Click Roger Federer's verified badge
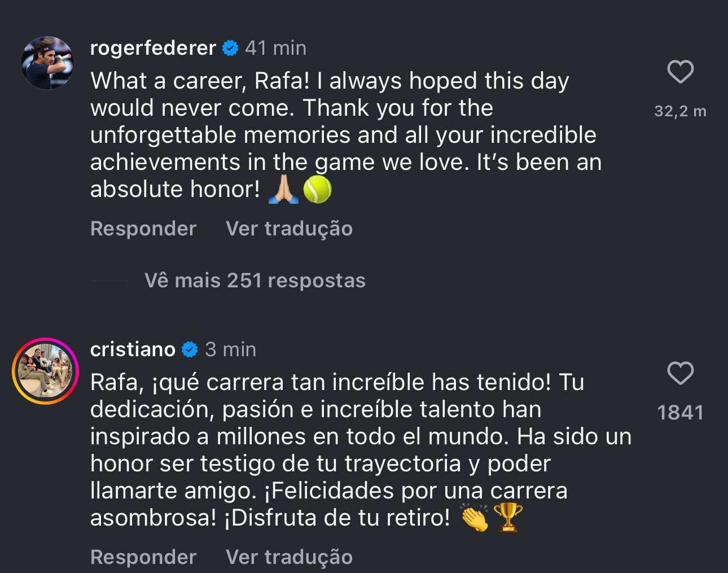The height and width of the screenshot is (573, 728). pyautogui.click(x=229, y=48)
